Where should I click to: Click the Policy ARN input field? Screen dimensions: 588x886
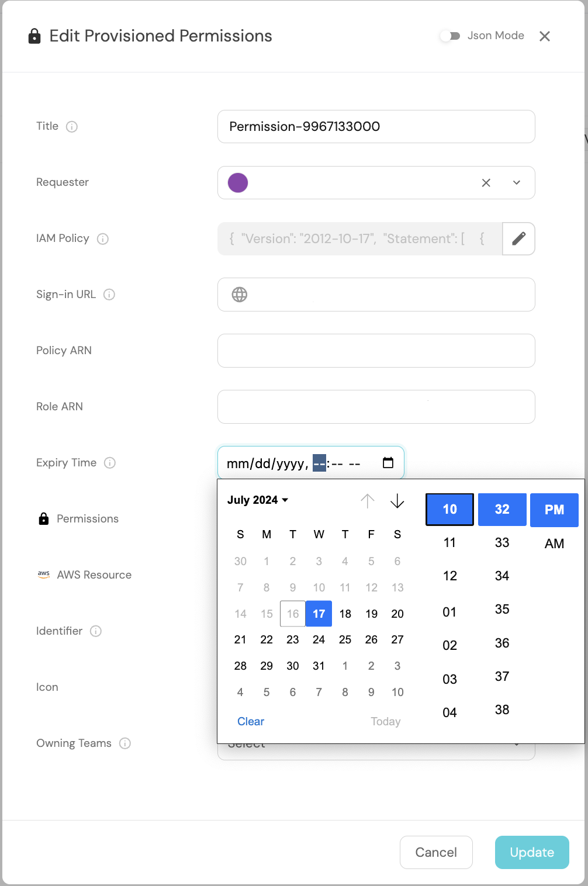pyautogui.click(x=376, y=351)
